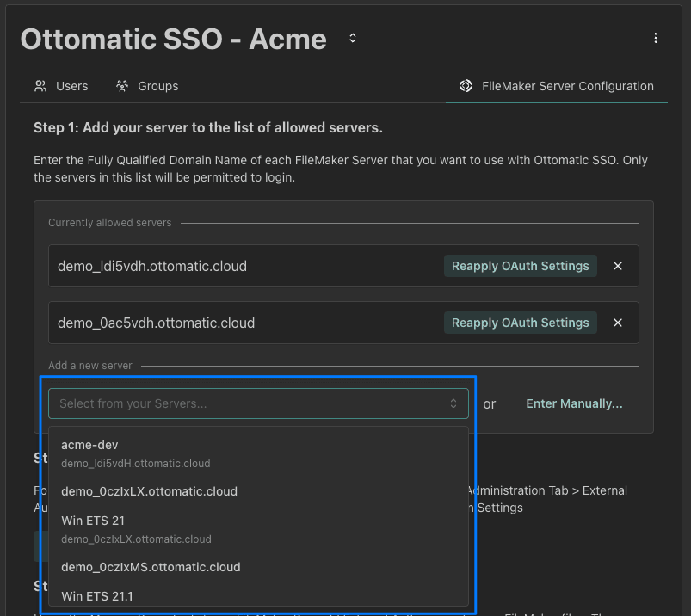
Task: Remove demo_0ac5vdh.ottomatic.cloud with its X icon
Action: 618,323
